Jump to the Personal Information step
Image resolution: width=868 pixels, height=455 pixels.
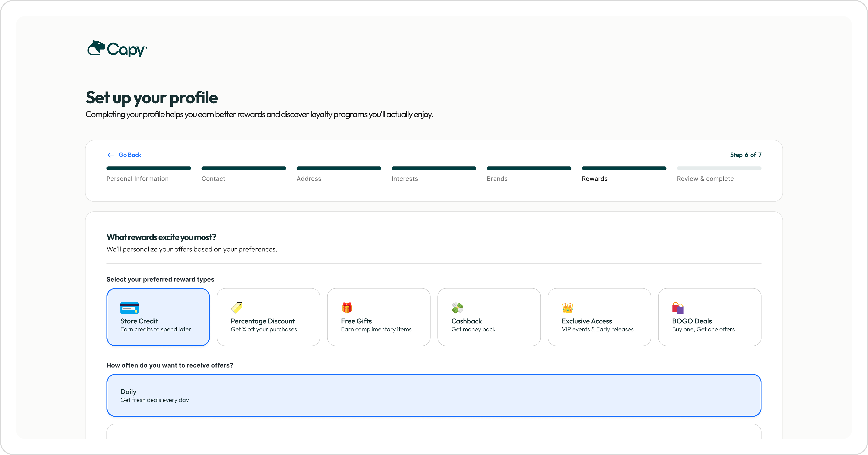pos(137,179)
